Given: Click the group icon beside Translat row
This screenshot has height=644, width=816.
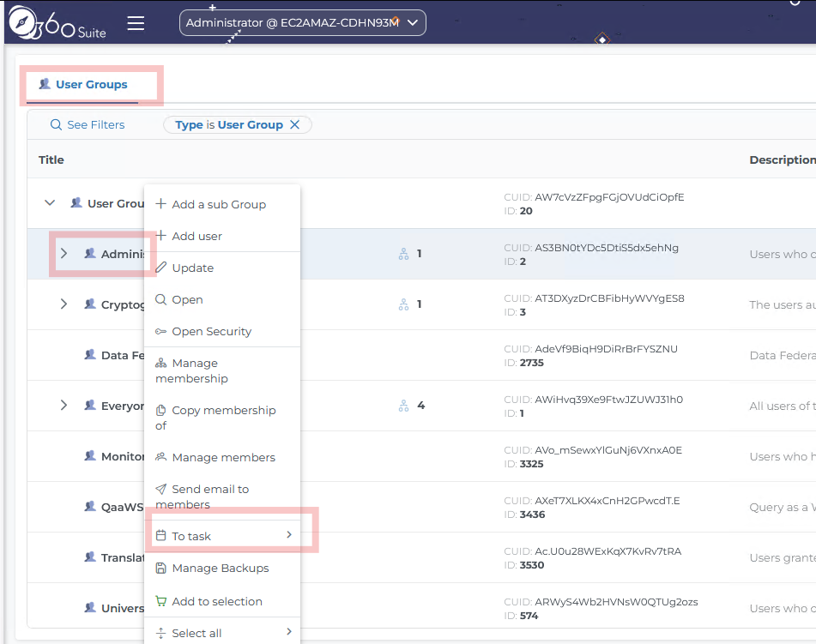Looking at the screenshot, I should tap(90, 557).
